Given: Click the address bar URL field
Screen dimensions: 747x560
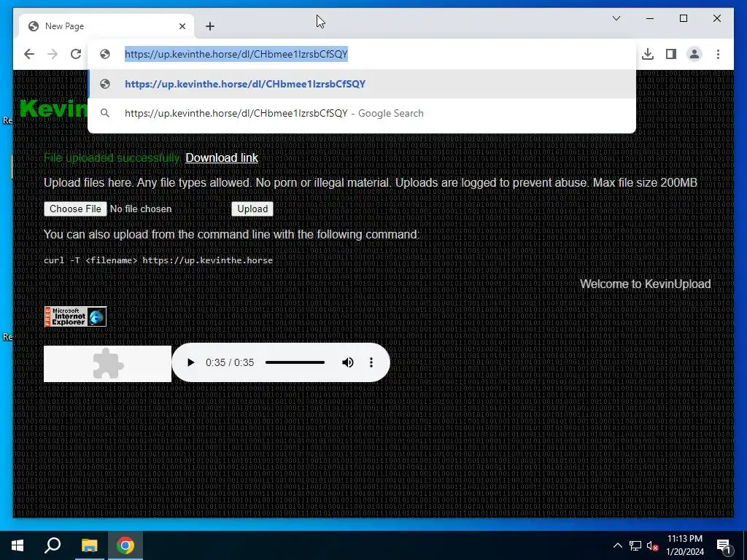Looking at the screenshot, I should pos(361,54).
